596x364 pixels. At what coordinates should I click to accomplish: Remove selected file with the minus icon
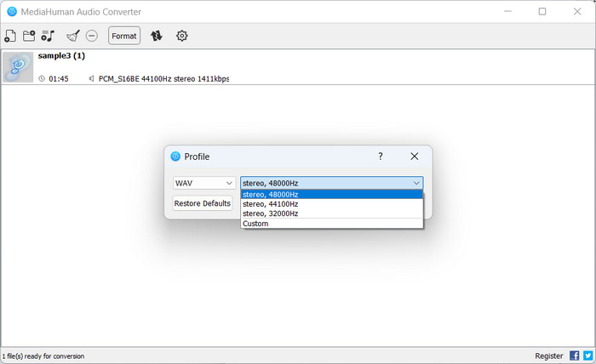(92, 36)
